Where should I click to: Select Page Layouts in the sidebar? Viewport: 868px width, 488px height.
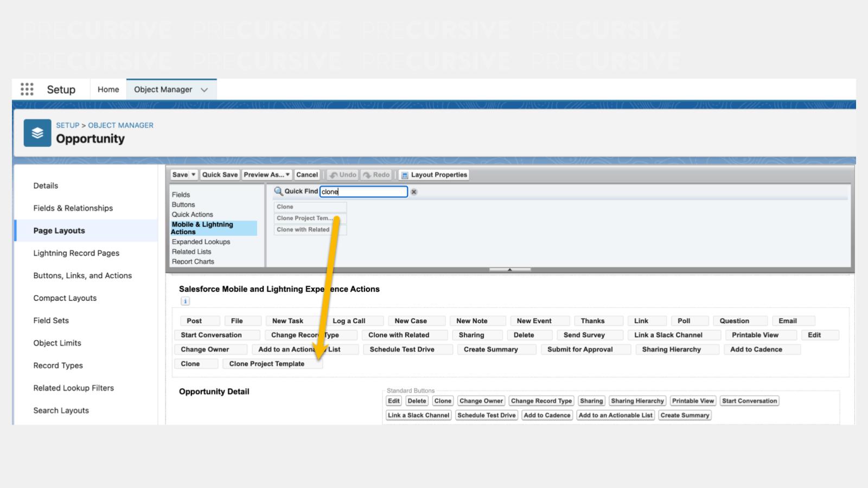pos(59,230)
